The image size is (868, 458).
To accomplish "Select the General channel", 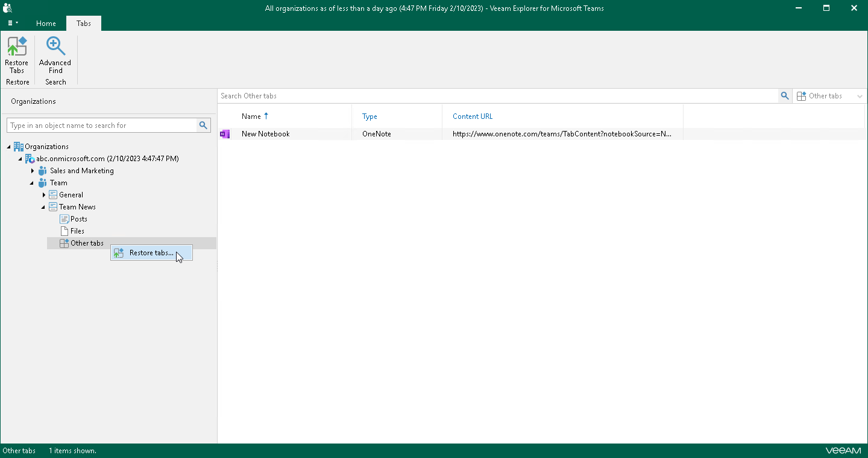I will 71,195.
